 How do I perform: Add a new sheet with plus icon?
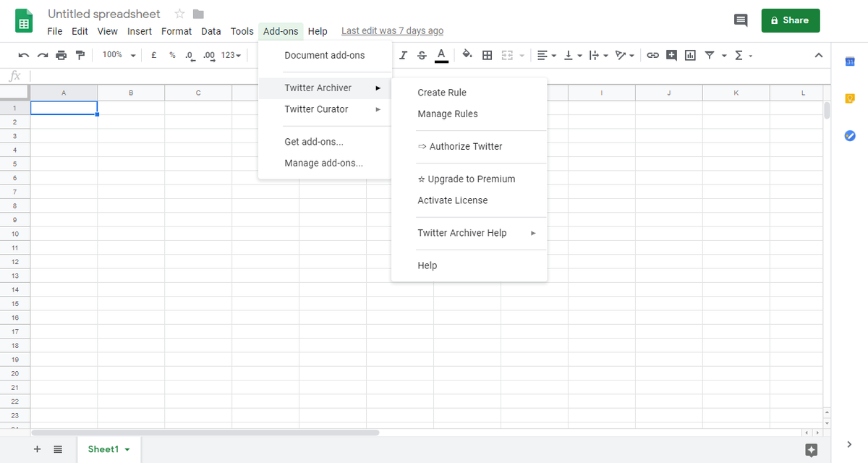38,449
